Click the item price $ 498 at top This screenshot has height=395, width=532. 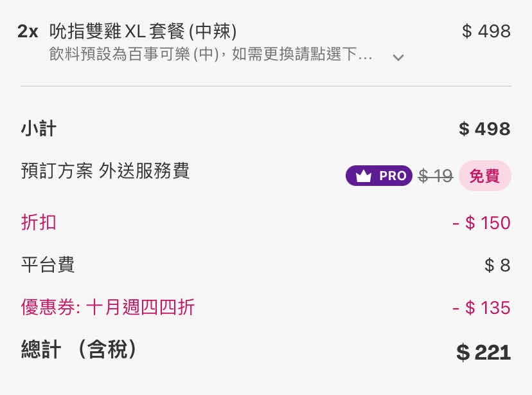[x=486, y=31]
